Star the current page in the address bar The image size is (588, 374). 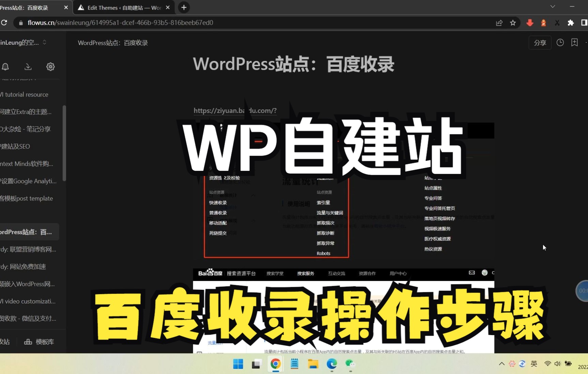click(x=513, y=23)
